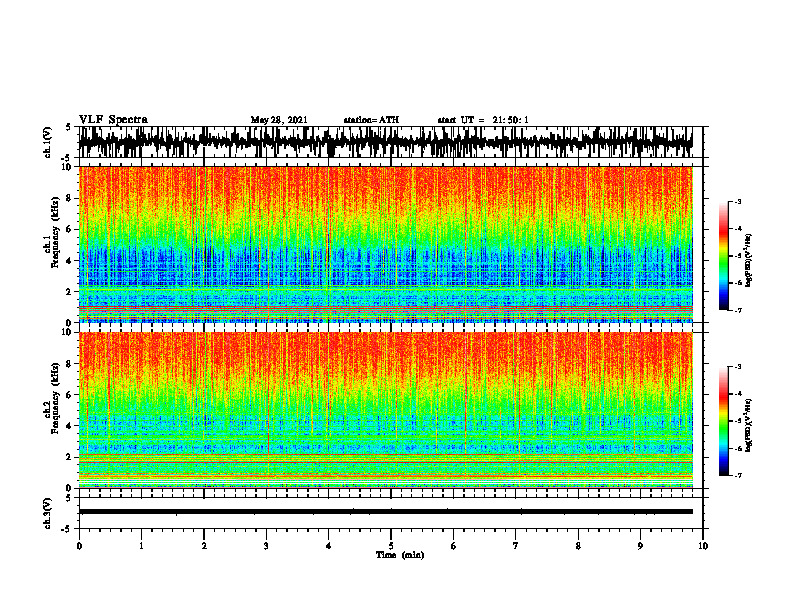Click the "7" tick on the time axis
The width and height of the screenshot is (792, 612).
tap(516, 546)
